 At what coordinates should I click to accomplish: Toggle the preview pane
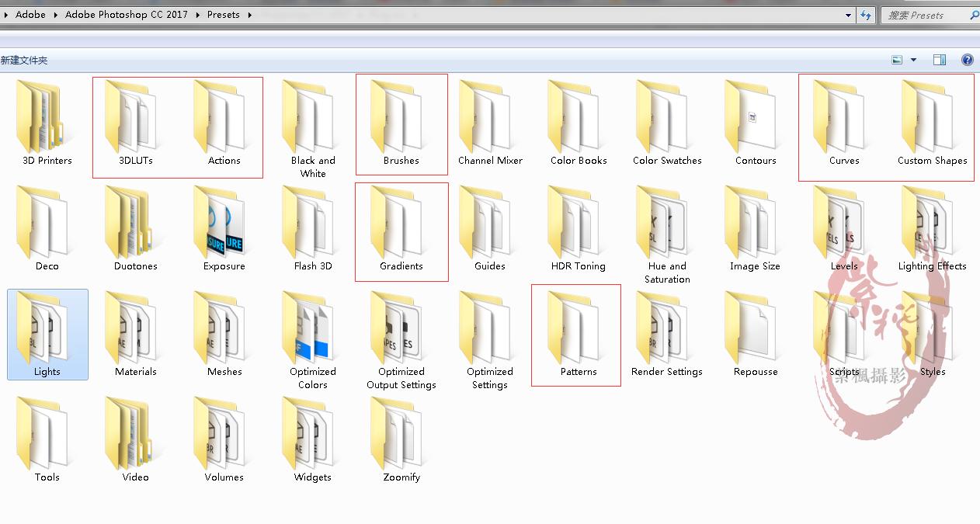[x=939, y=60]
